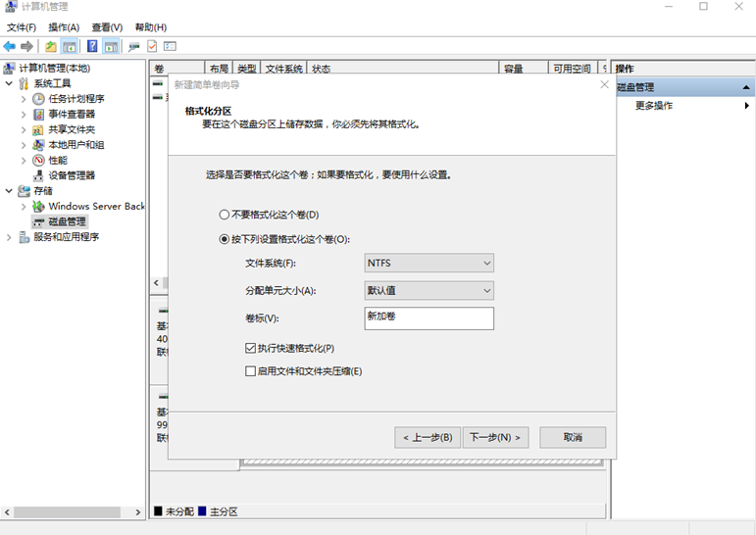Open the 操作(A) menu
Viewport: 756px width, 535px height.
(64, 27)
